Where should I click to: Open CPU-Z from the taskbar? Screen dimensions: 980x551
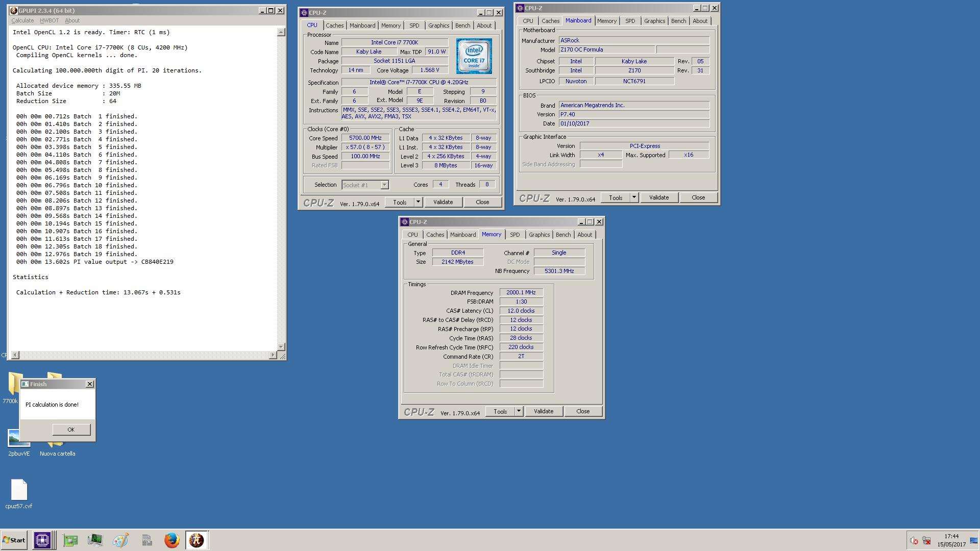(x=42, y=540)
